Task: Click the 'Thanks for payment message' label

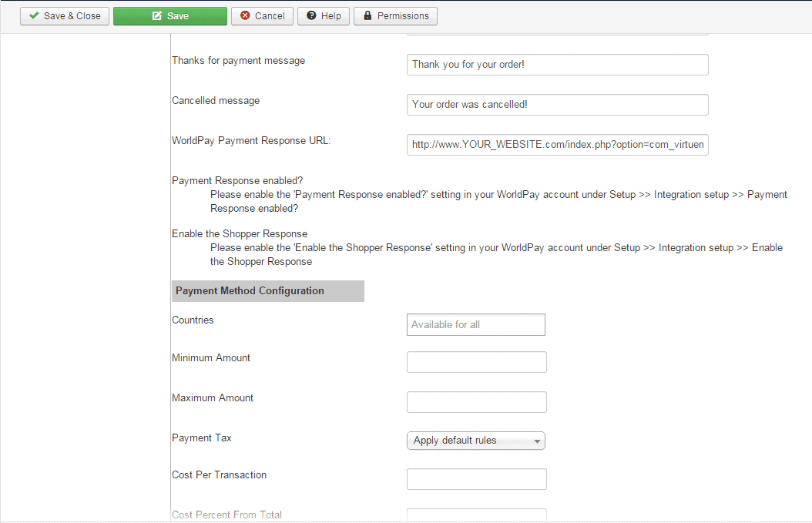Action: coord(238,61)
